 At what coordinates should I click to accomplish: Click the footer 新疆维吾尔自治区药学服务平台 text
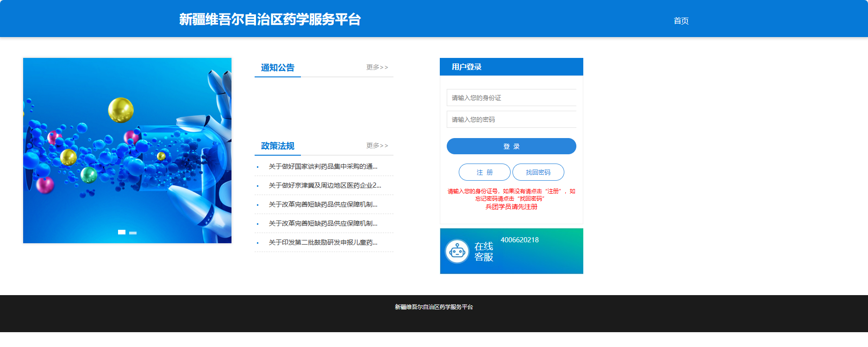pos(434,307)
